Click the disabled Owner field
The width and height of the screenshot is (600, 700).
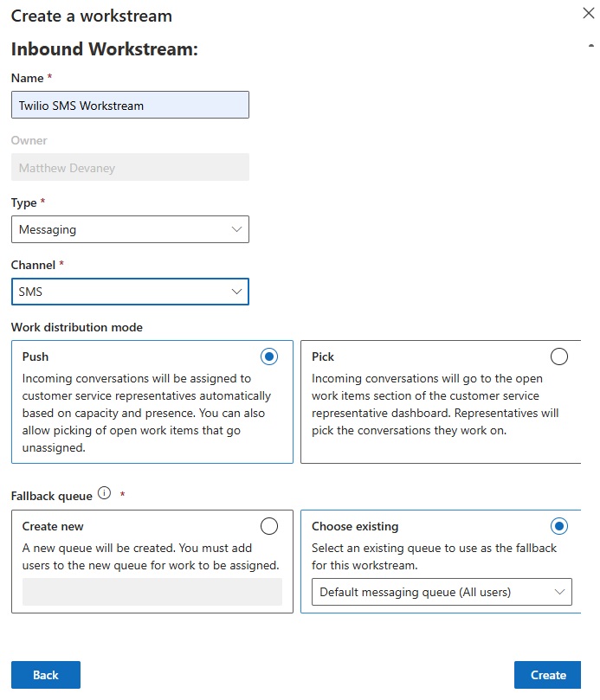pos(130,167)
